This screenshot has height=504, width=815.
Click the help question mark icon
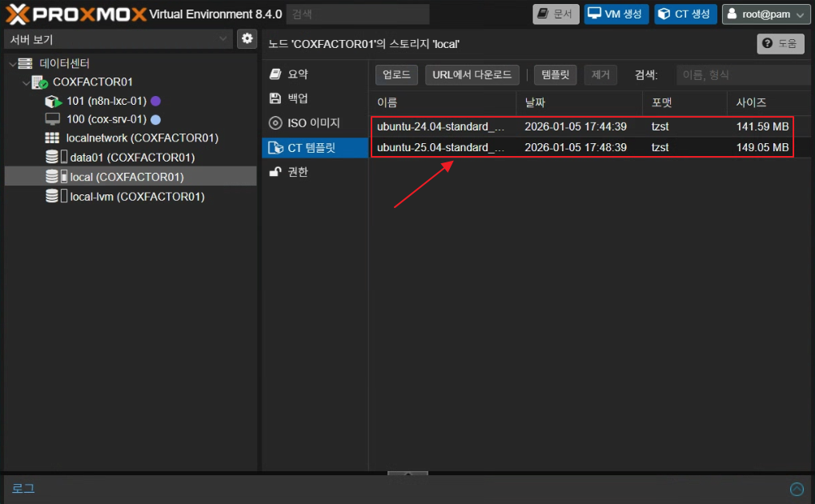tap(767, 44)
